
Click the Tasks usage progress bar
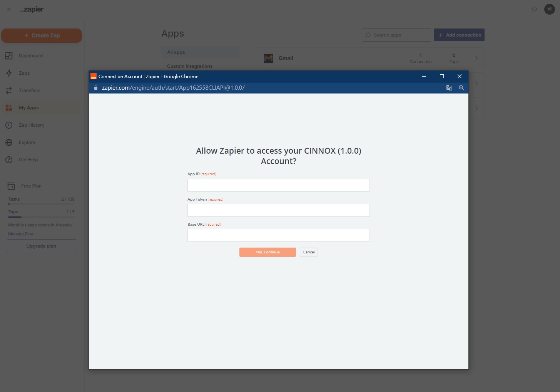(x=42, y=204)
